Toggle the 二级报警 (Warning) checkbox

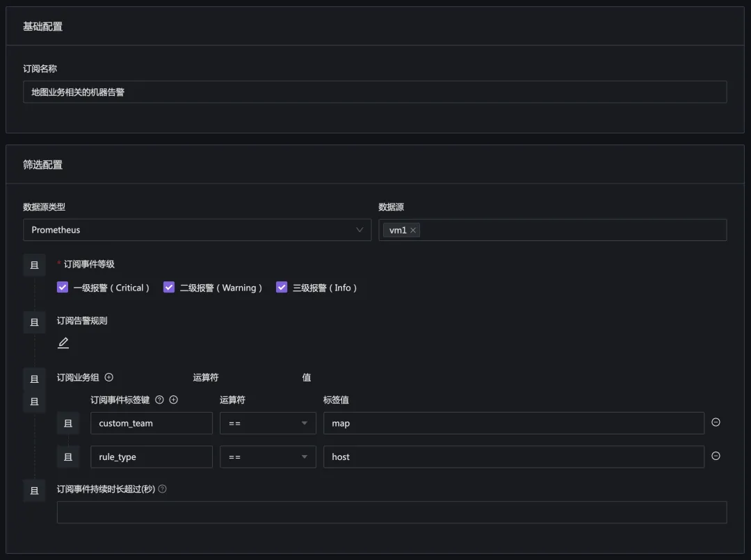click(x=169, y=287)
